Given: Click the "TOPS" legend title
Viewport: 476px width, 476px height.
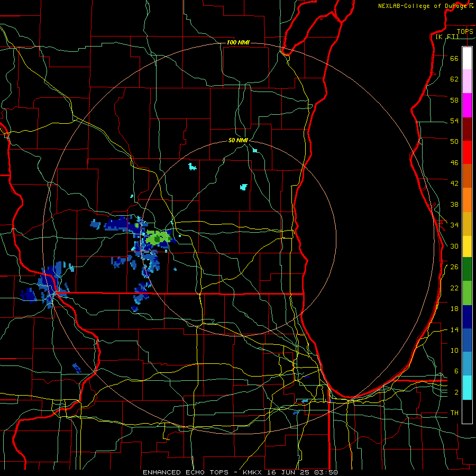Looking at the screenshot, I should click(x=465, y=31).
